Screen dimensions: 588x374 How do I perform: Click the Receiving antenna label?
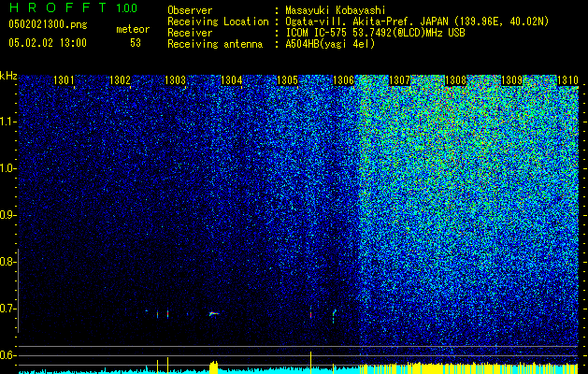coord(215,44)
